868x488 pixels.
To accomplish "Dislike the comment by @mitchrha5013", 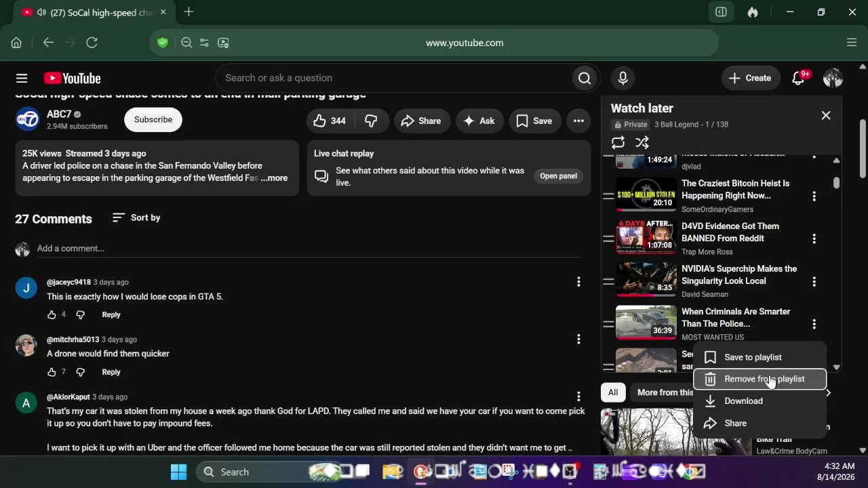I will pyautogui.click(x=81, y=371).
